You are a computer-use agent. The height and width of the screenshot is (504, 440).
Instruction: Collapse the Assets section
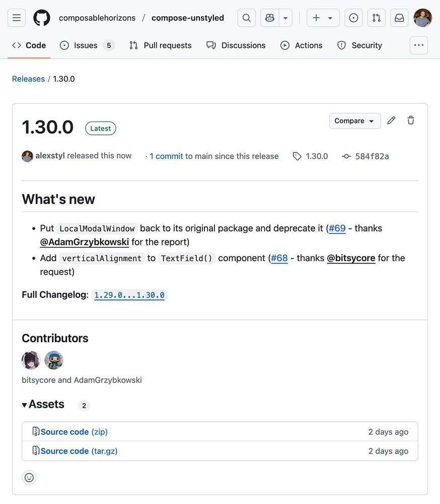(x=43, y=404)
